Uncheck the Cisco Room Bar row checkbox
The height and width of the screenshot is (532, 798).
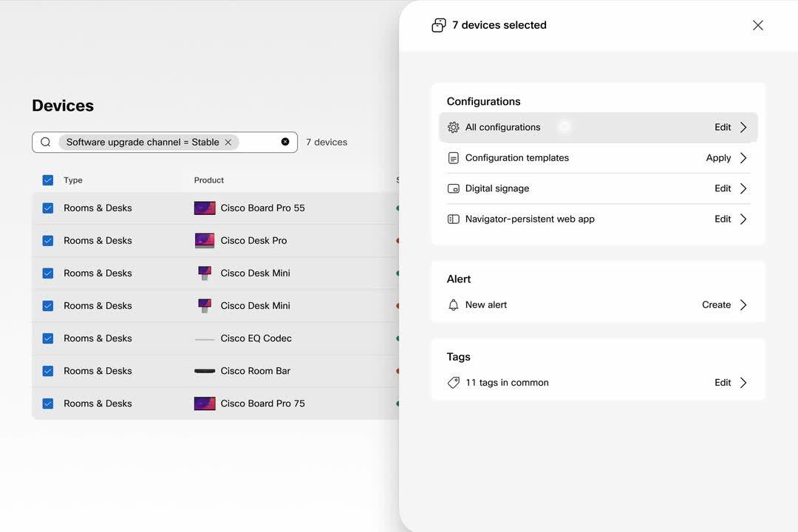48,371
